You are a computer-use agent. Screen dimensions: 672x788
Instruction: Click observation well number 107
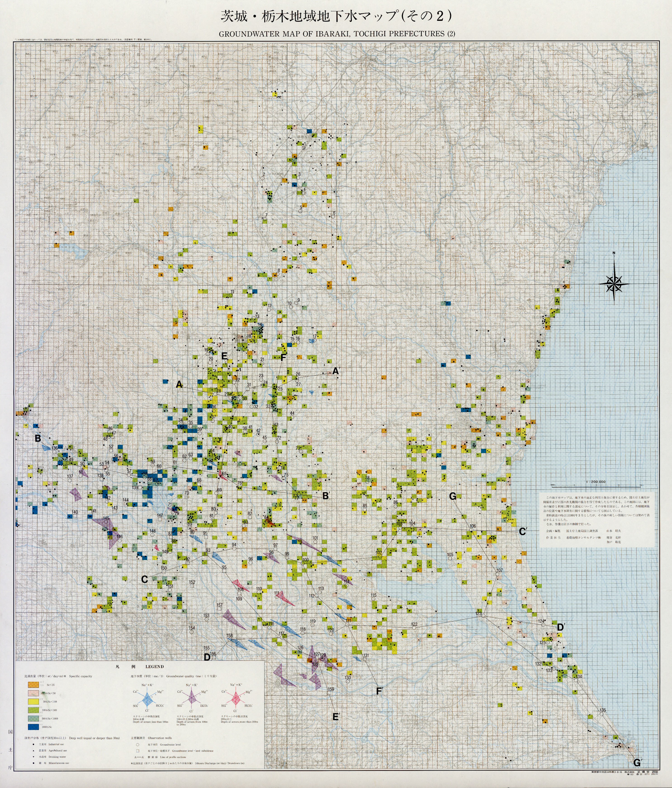coord(499,570)
